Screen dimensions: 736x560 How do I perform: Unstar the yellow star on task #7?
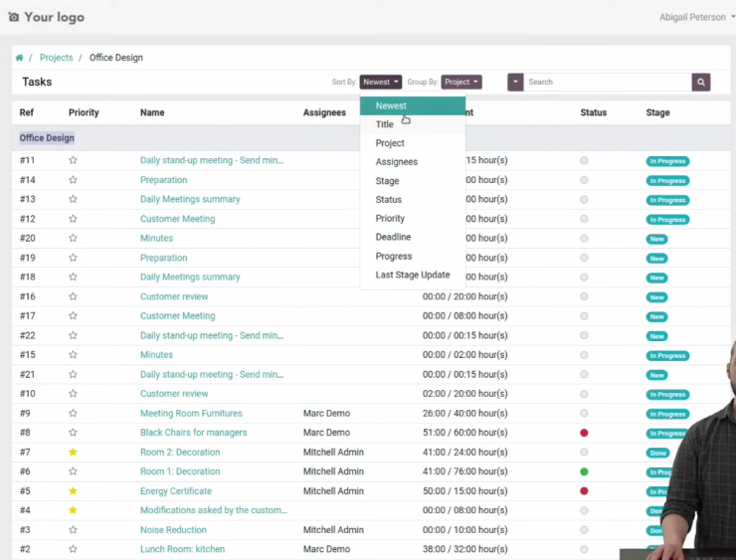[73, 452]
